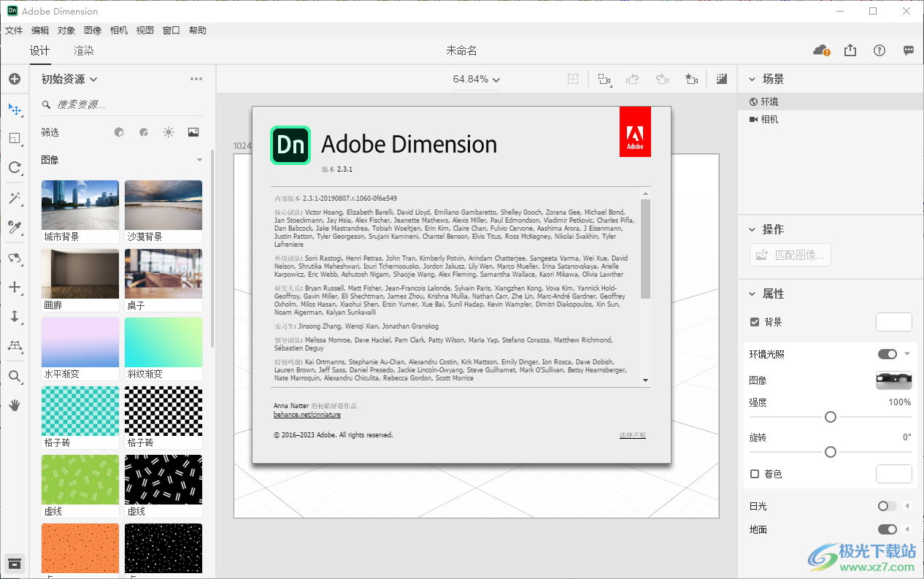The image size is (924, 579).
Task: Click the 搜索资源 search field
Action: (121, 104)
